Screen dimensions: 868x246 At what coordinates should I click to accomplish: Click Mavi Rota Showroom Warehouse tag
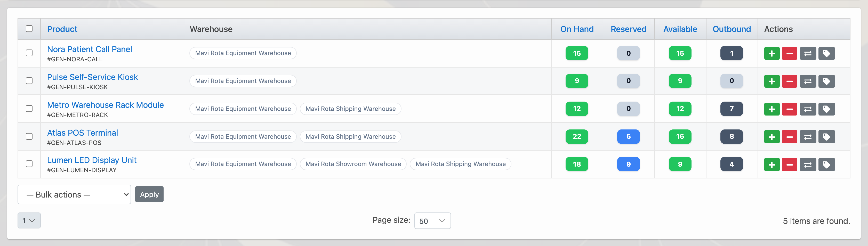(x=353, y=164)
